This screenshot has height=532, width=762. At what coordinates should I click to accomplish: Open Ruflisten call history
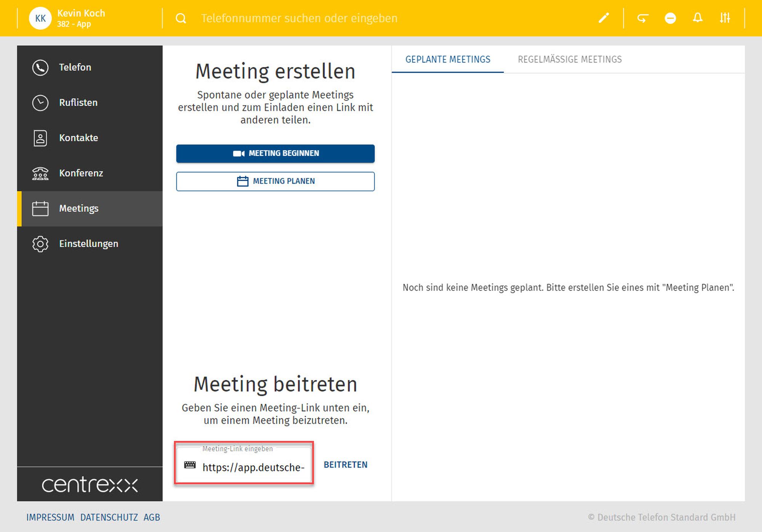pyautogui.click(x=78, y=103)
